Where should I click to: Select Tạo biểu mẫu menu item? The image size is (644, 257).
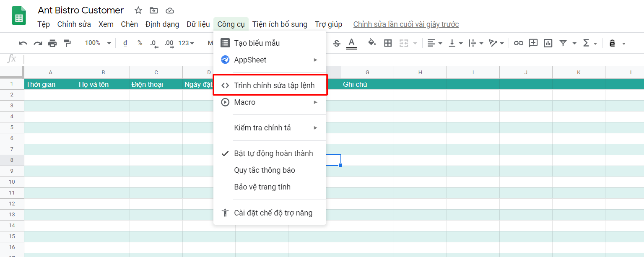click(270, 43)
